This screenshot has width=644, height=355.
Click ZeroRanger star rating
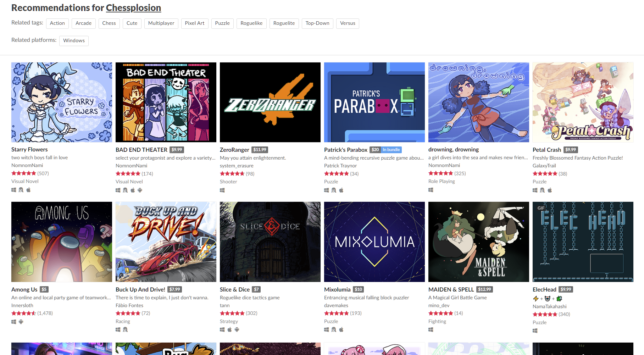232,174
